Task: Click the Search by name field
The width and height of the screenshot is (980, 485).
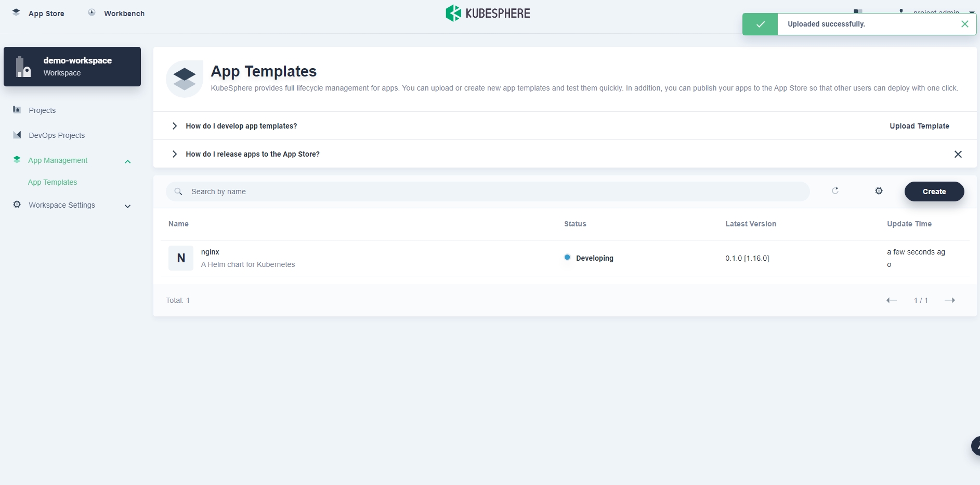Action: tap(494, 192)
